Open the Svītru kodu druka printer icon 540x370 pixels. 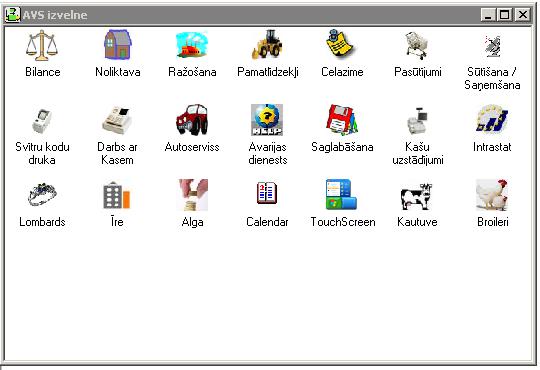(x=42, y=120)
